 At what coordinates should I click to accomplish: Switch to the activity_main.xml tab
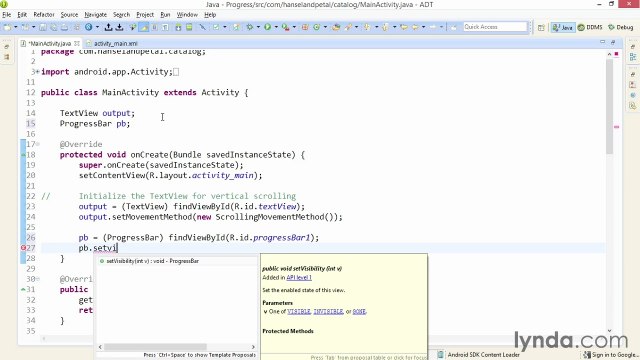(x=111, y=43)
